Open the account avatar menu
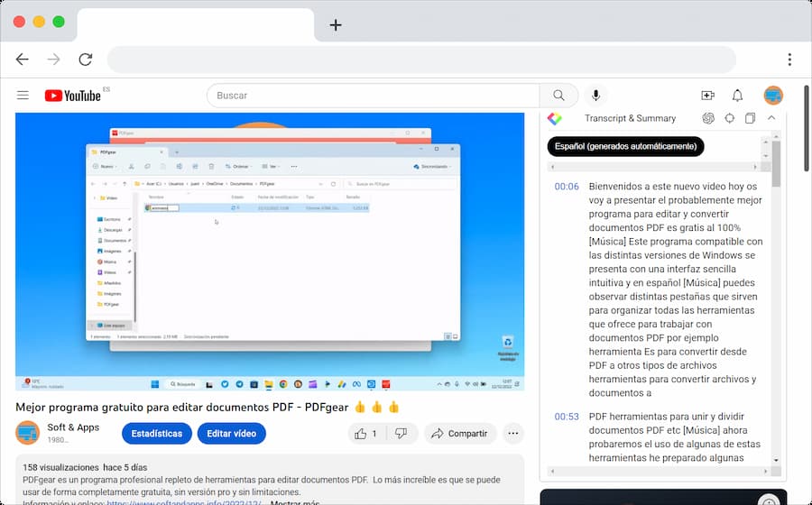Image resolution: width=812 pixels, height=505 pixels. point(774,96)
